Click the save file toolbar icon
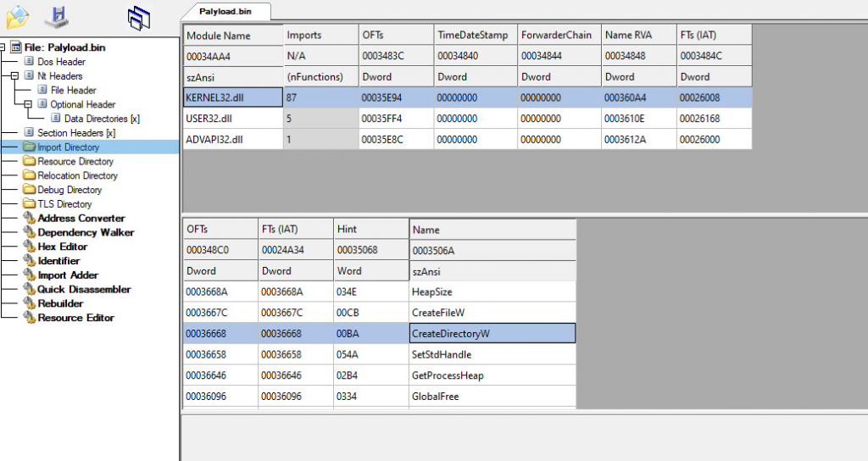This screenshot has width=868, height=461. 58,16
